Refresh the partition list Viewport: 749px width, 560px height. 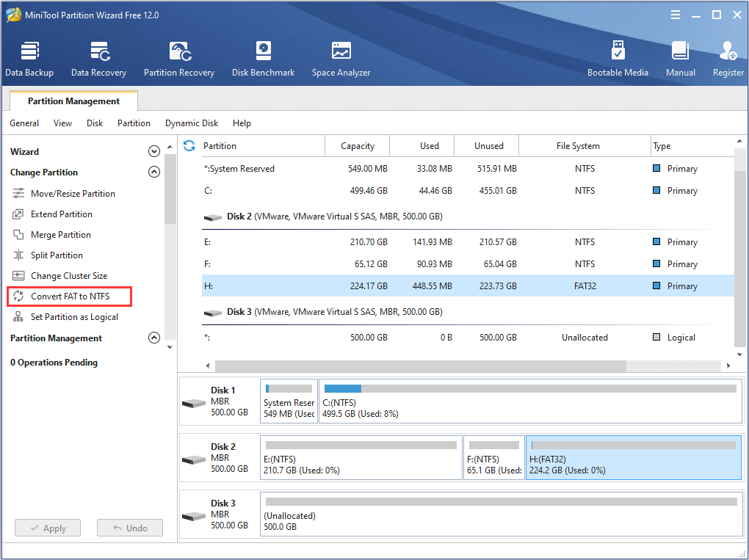[x=189, y=145]
